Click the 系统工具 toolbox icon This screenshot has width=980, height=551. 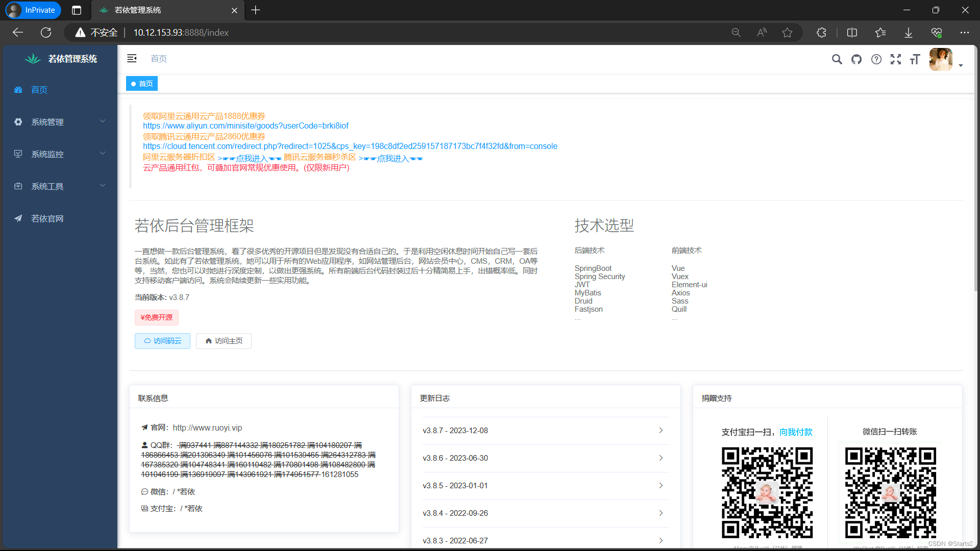(x=18, y=186)
